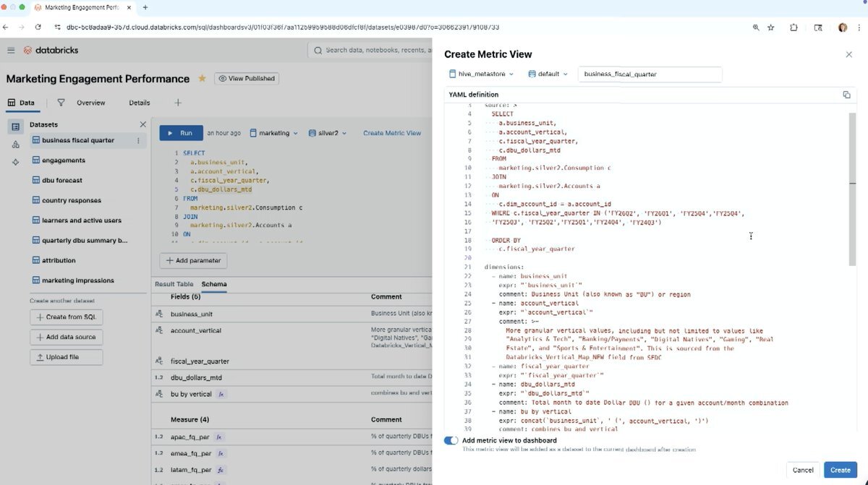Select the Datasets list icon in the side rail
The width and height of the screenshot is (868, 485).
[16, 126]
